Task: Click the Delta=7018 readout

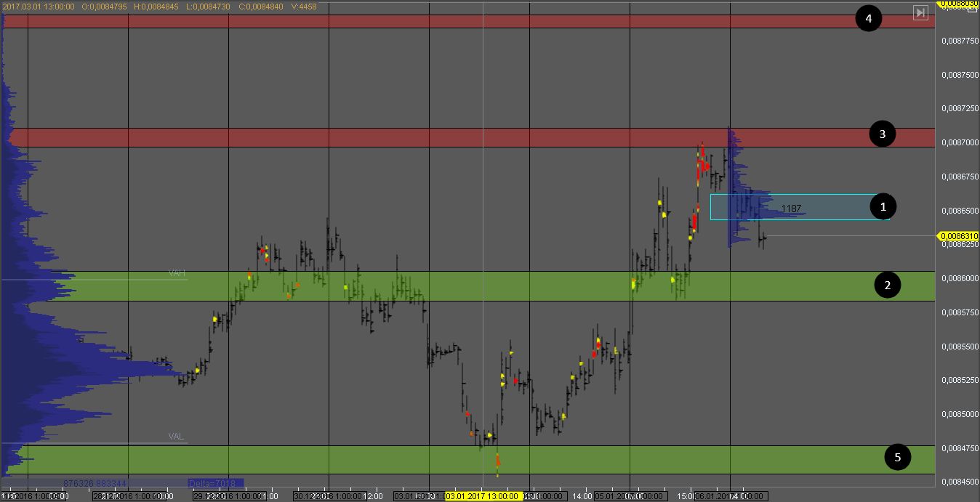Action: pyautogui.click(x=210, y=483)
